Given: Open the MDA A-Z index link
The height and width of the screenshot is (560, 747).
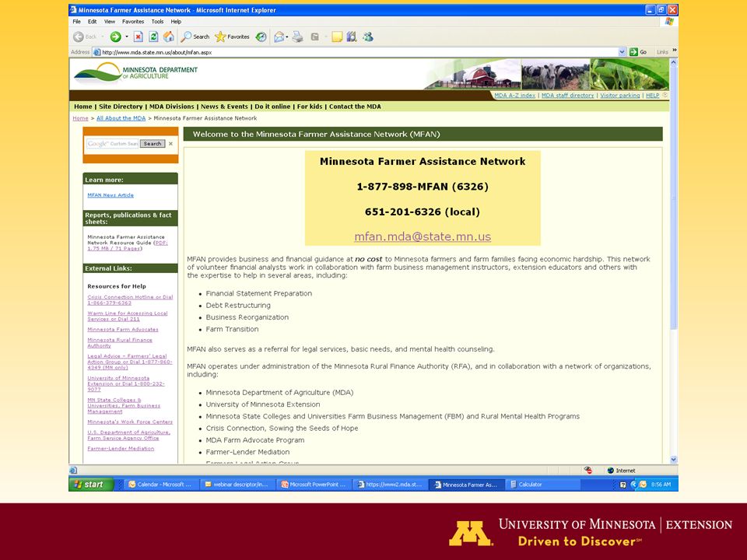Looking at the screenshot, I should tap(514, 95).
